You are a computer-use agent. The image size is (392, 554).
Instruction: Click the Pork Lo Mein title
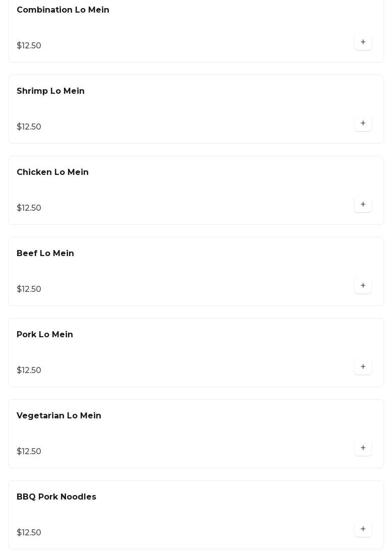pyautogui.click(x=45, y=335)
